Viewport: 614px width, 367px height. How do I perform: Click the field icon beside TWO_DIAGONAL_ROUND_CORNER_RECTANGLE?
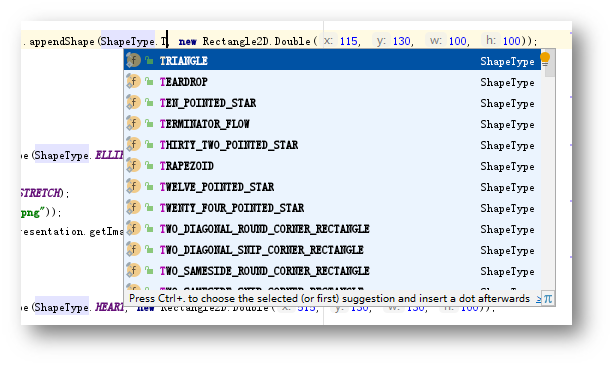click(x=133, y=228)
